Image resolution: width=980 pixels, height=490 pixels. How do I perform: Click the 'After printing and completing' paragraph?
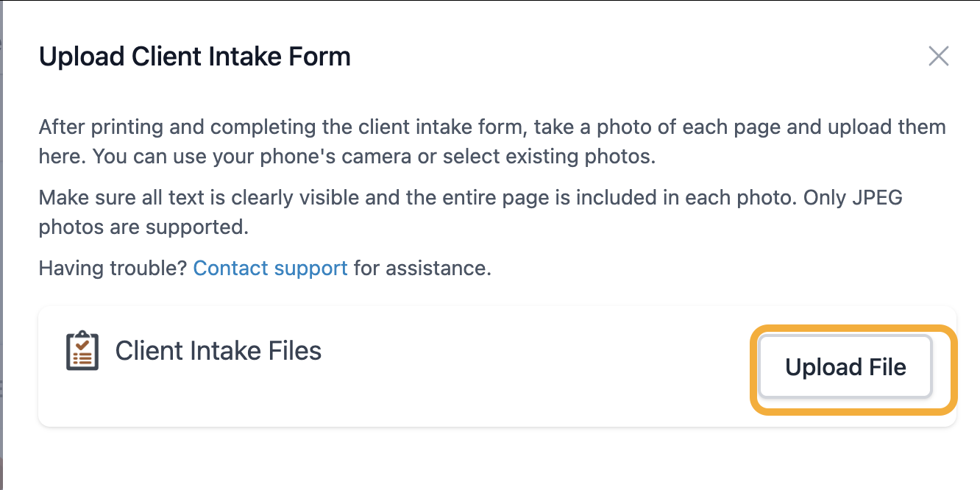[x=492, y=142]
